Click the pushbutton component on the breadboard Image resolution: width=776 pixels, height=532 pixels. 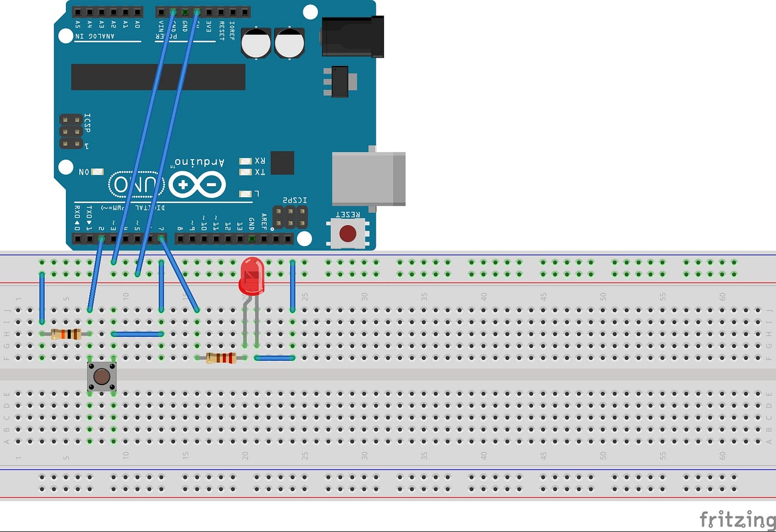101,377
